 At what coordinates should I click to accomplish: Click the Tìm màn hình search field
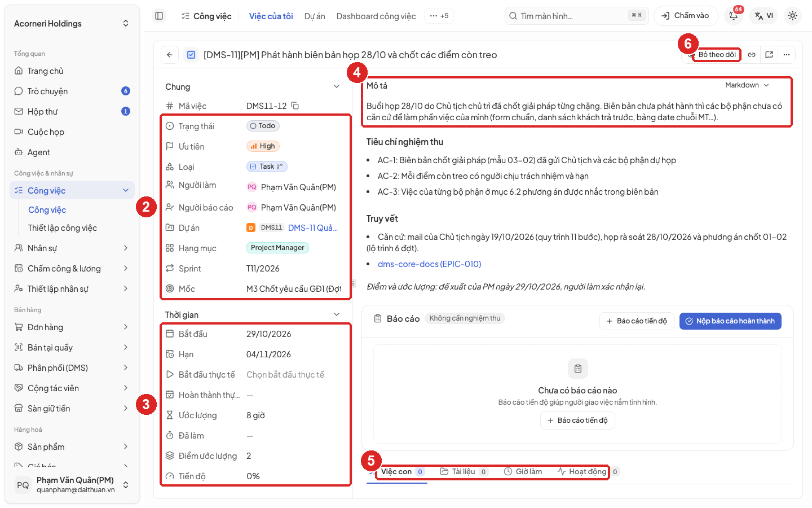pyautogui.click(x=576, y=16)
